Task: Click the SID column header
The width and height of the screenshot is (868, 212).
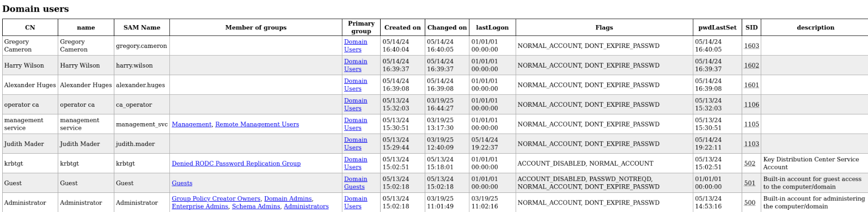Action: pos(751,27)
